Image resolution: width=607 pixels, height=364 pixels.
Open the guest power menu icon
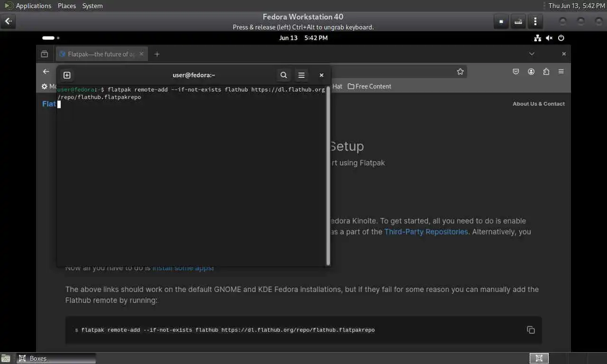[561, 38]
